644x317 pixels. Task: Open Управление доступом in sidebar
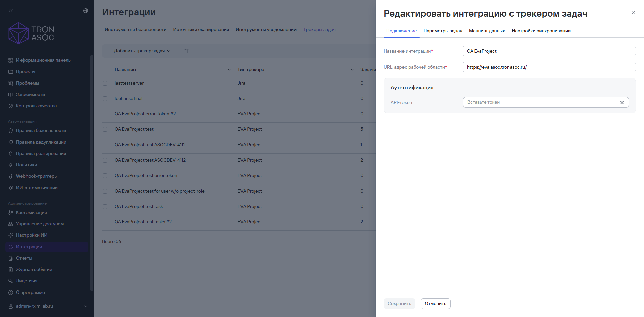pyautogui.click(x=47, y=224)
